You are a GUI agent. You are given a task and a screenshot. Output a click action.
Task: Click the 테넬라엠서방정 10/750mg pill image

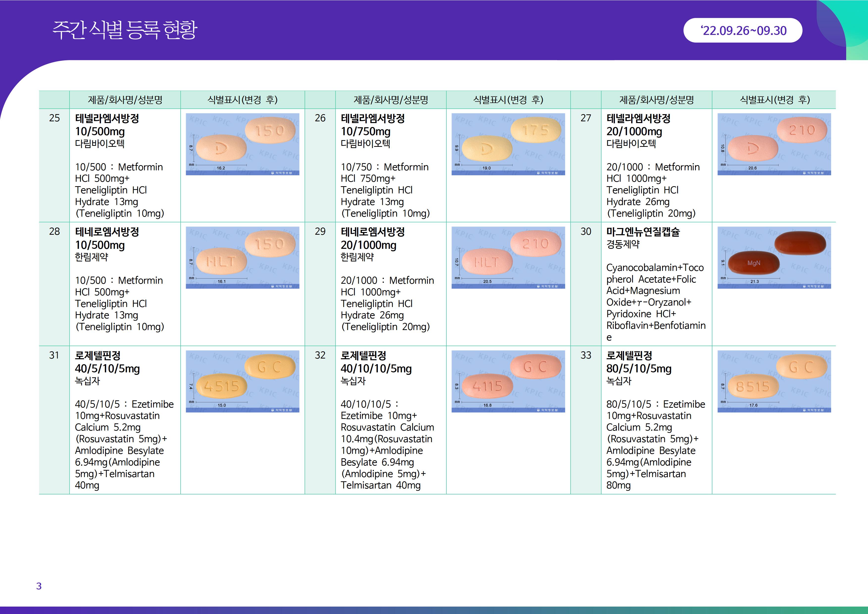508,144
